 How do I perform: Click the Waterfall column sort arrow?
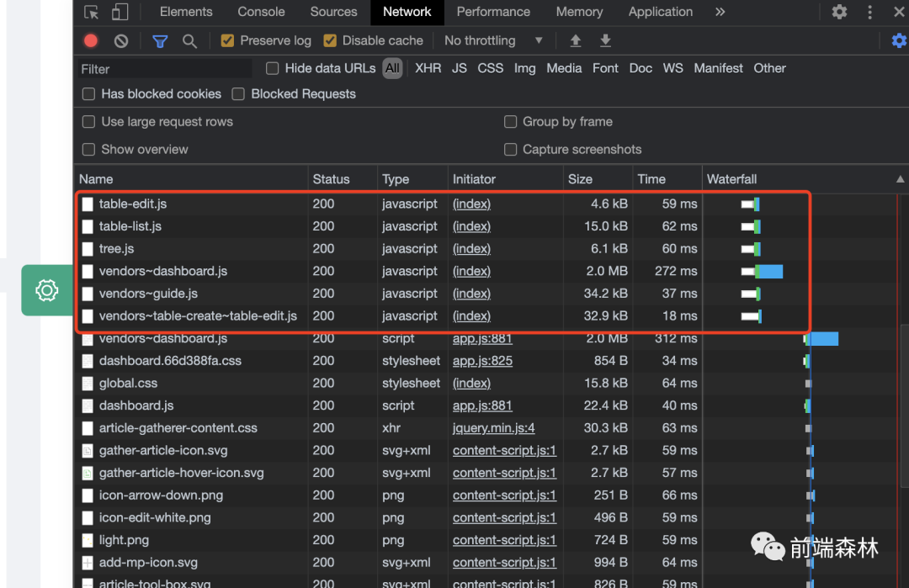click(x=900, y=179)
